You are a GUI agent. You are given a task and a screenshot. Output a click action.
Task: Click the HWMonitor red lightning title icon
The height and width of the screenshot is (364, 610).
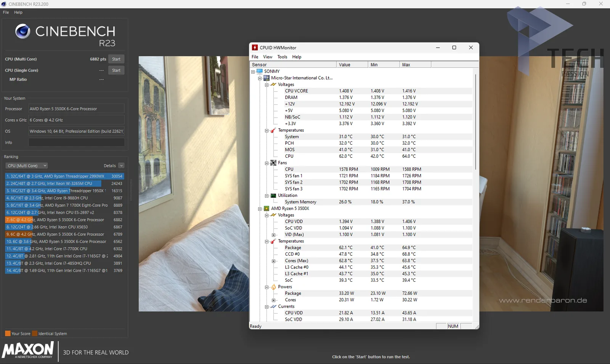click(x=255, y=48)
